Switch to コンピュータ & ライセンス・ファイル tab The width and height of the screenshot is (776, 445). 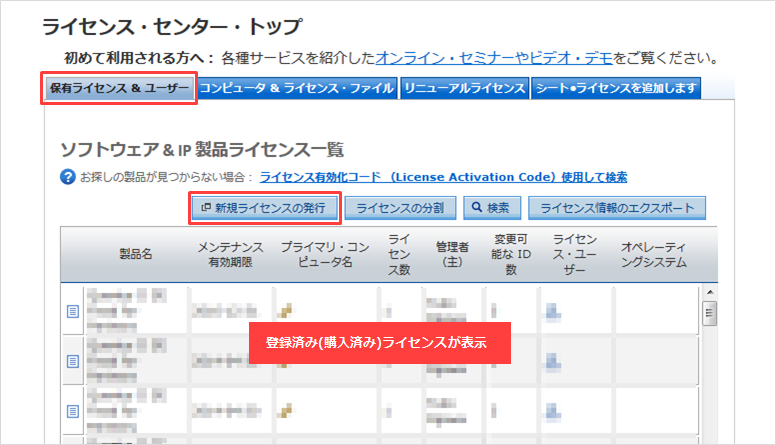(x=297, y=88)
